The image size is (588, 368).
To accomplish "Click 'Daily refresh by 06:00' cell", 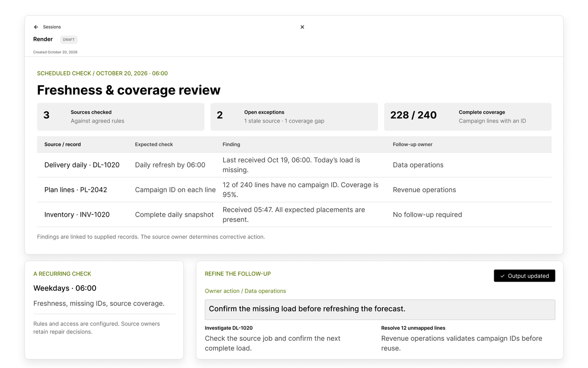I will (170, 165).
